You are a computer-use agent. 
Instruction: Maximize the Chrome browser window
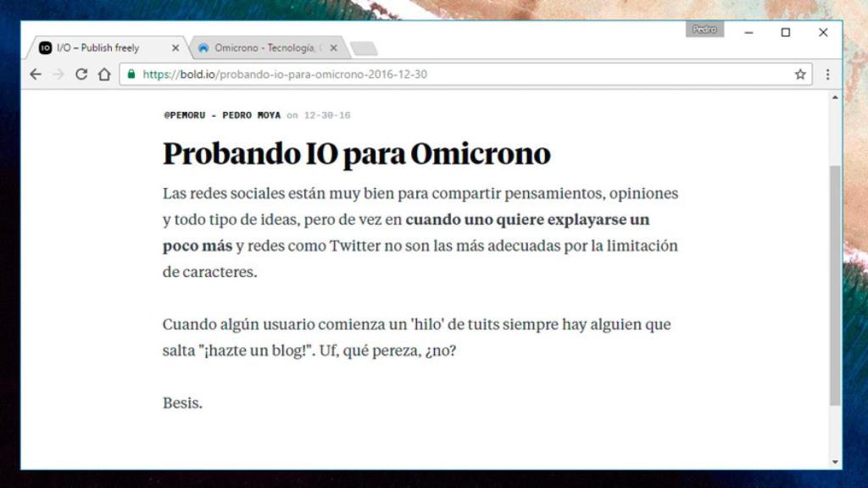(786, 32)
